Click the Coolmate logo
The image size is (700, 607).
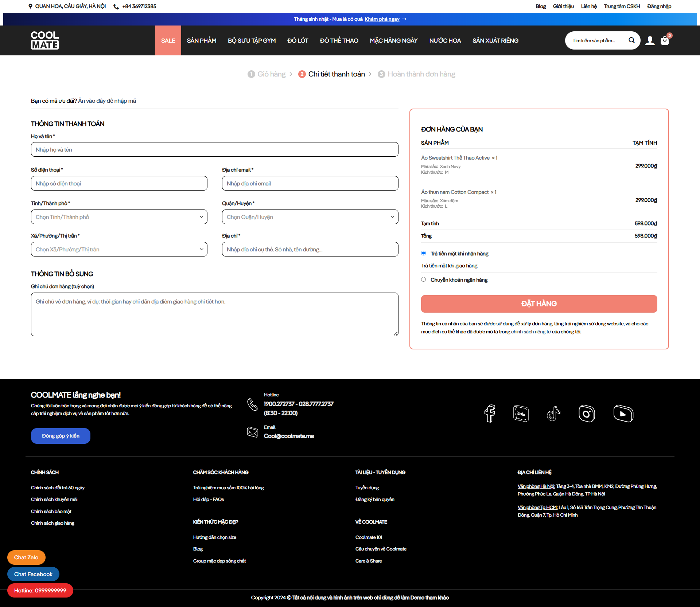pos(45,40)
